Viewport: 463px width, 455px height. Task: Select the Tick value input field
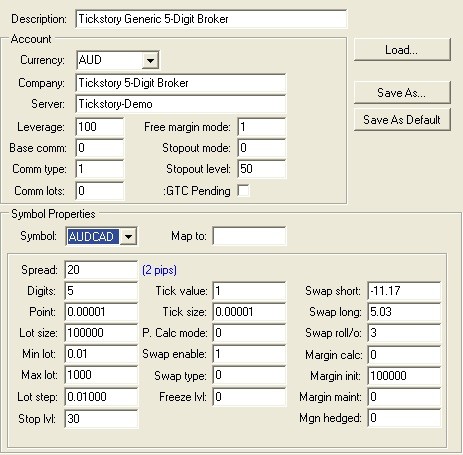point(249,291)
